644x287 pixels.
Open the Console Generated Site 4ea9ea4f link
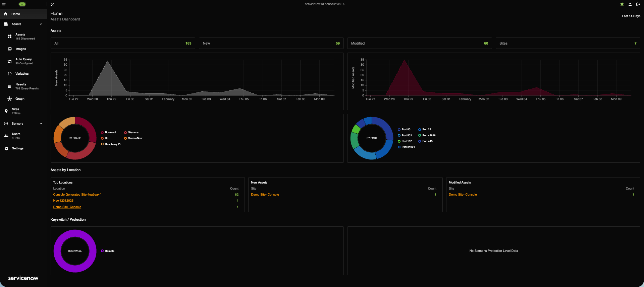click(x=77, y=195)
